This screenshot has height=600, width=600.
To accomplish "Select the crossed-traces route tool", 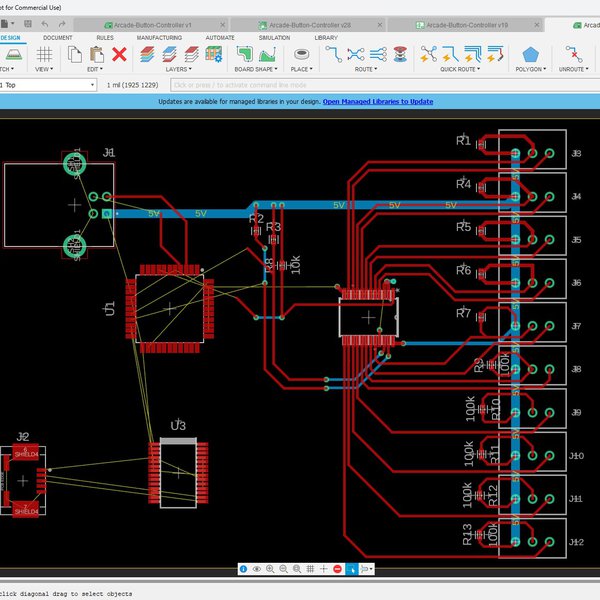I will (x=356, y=54).
